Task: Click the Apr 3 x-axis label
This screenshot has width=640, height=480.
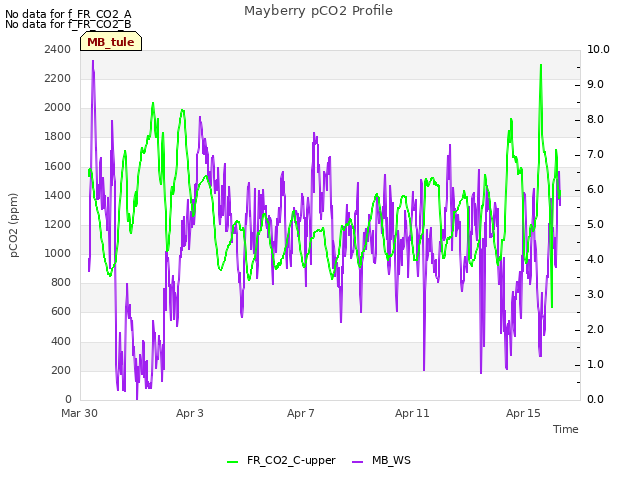Action: (x=190, y=413)
